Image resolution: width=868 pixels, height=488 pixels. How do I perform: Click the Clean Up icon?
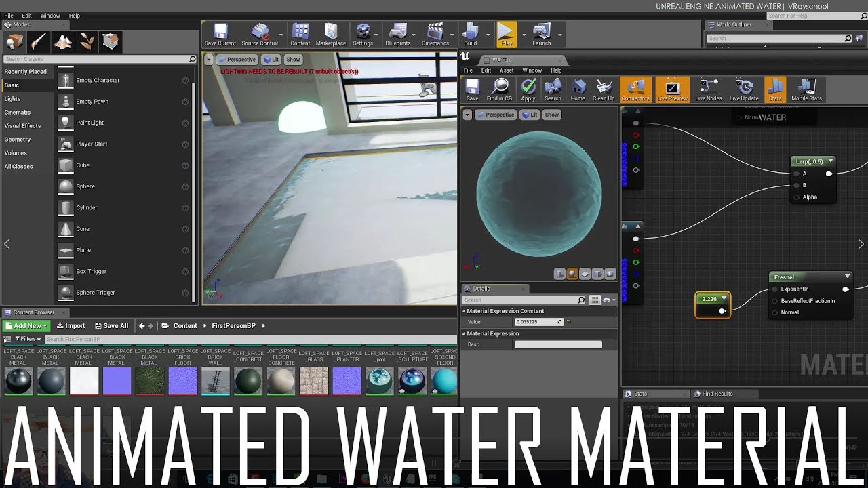pos(604,89)
